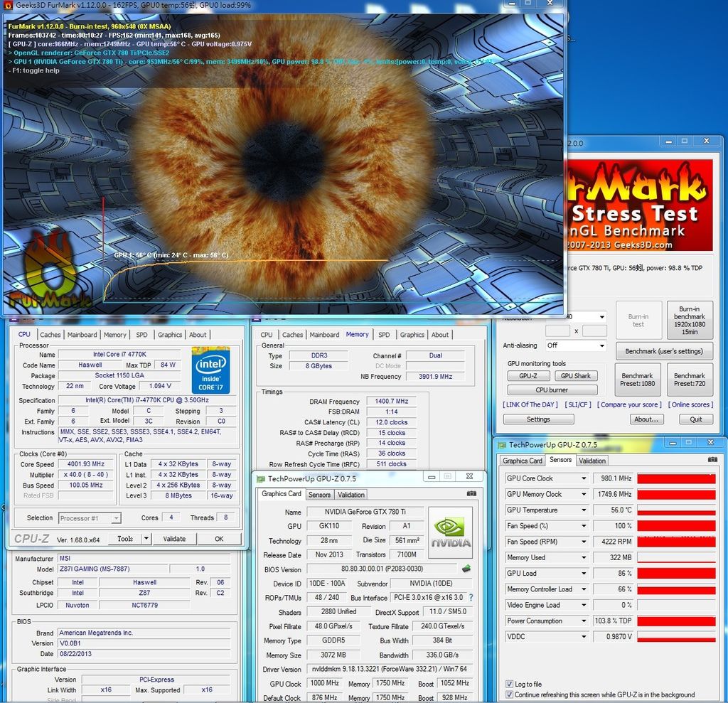Open SPD tab in CPU-Z Memory window
This screenshot has height=703, width=728.
(384, 334)
